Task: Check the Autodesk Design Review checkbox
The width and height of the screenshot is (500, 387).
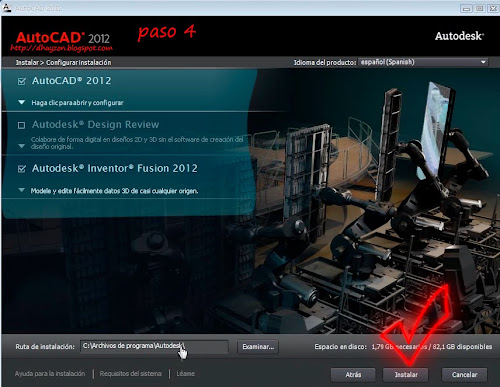Action: click(x=21, y=125)
